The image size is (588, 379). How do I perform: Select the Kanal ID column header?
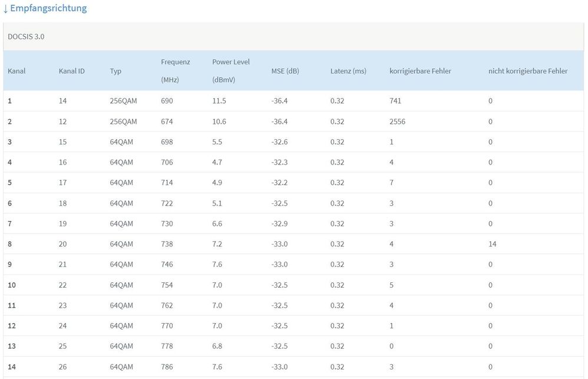tap(71, 71)
